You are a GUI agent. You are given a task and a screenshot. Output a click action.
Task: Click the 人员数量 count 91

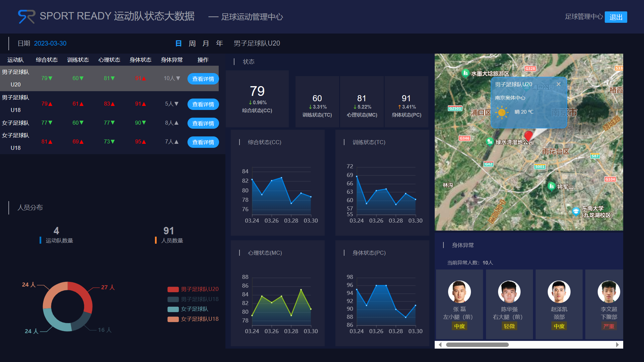168,231
